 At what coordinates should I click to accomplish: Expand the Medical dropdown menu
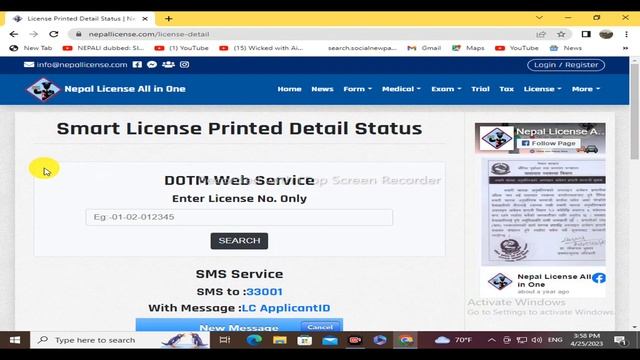coord(401,89)
